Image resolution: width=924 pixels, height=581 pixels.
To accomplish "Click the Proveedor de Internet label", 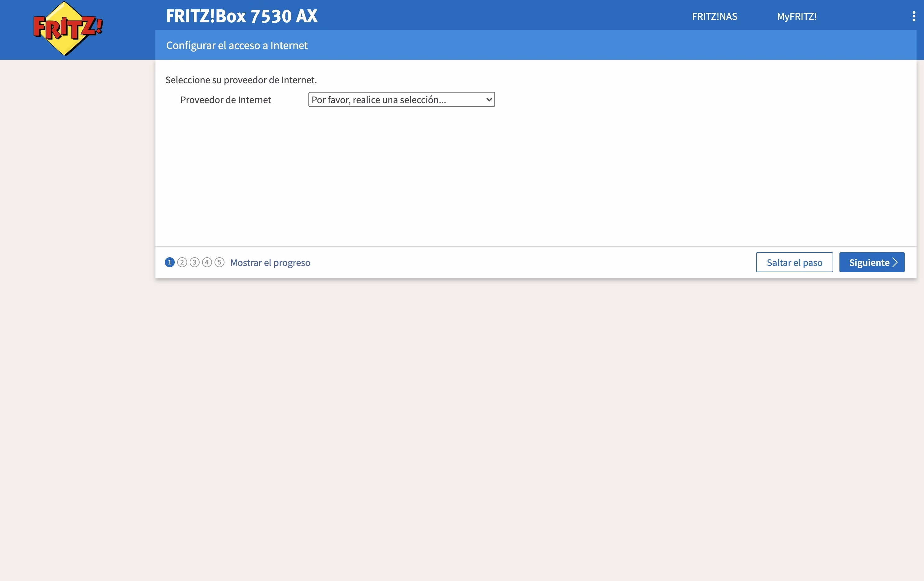I will (x=226, y=100).
